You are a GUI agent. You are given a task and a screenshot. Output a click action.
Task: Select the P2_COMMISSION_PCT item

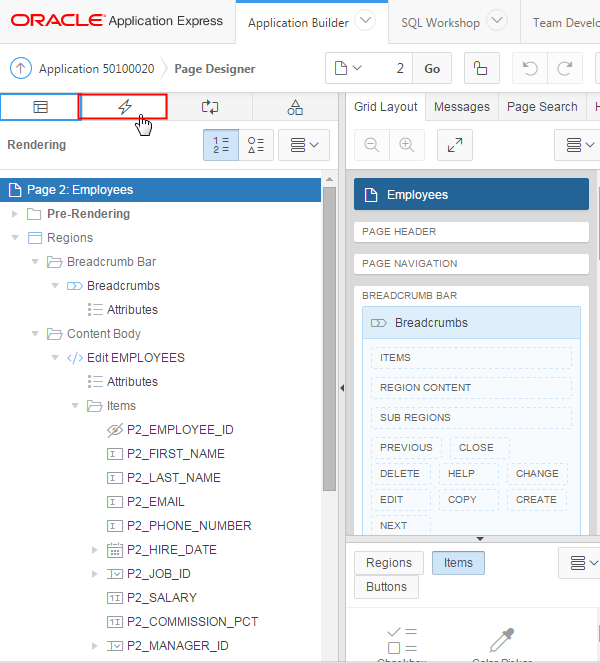click(192, 622)
